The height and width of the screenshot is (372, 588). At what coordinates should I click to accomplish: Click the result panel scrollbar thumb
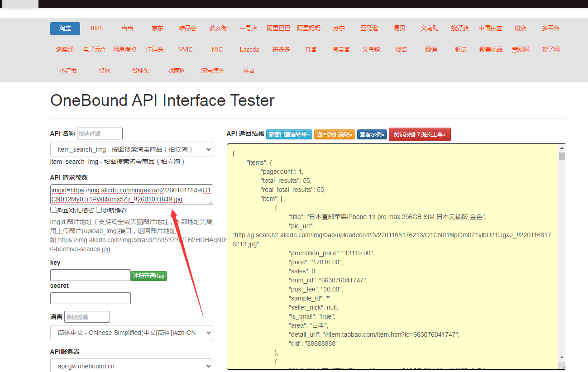[562, 157]
